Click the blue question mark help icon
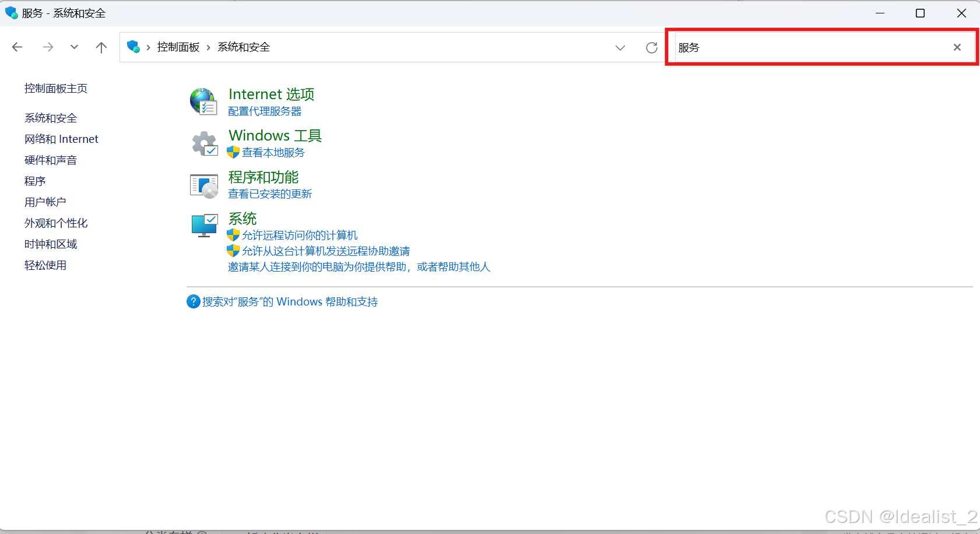Viewport: 980px width, 534px height. click(194, 301)
